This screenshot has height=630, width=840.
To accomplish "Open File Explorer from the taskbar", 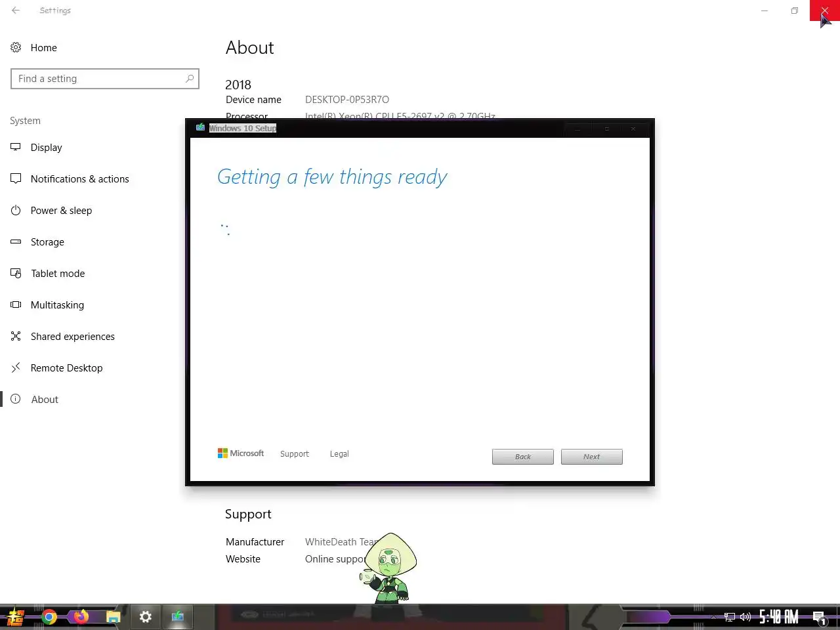I will click(114, 617).
